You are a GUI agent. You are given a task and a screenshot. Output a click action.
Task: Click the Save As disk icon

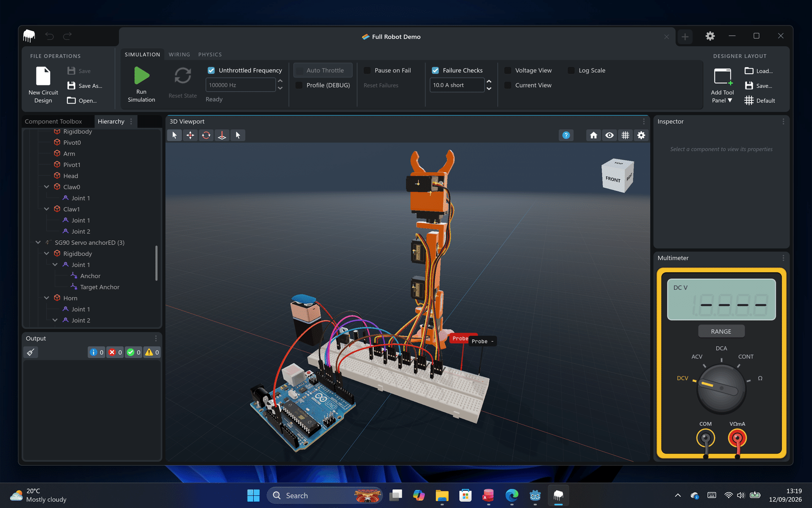[72, 86]
